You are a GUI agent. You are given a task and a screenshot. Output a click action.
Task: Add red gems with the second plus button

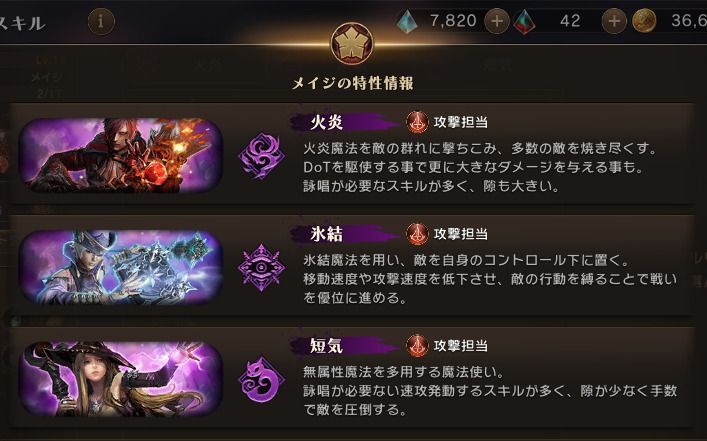[614, 21]
